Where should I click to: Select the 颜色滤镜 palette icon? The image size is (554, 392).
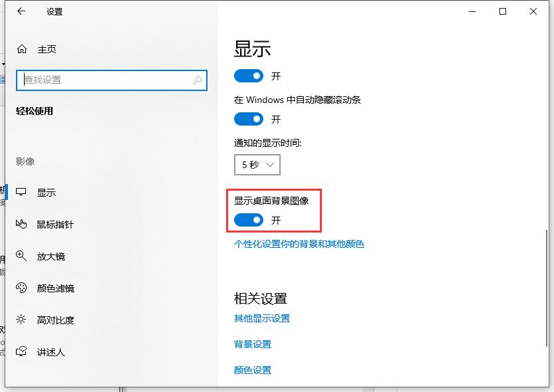coord(21,288)
